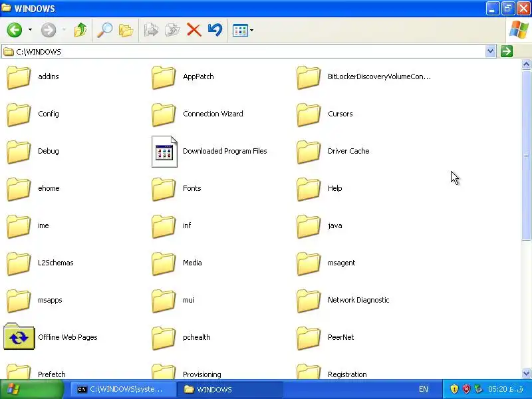Select the addins folder icon
Image resolution: width=532 pixels, height=399 pixels.
(x=19, y=77)
